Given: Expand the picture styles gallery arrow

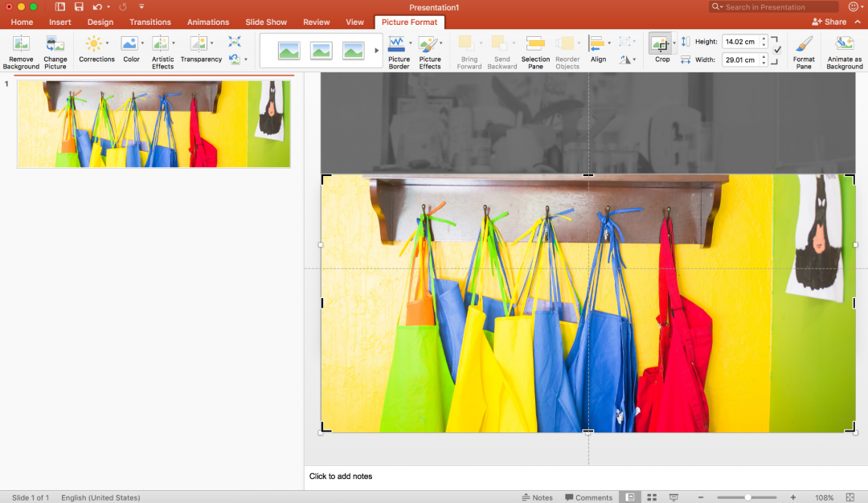Looking at the screenshot, I should click(376, 51).
